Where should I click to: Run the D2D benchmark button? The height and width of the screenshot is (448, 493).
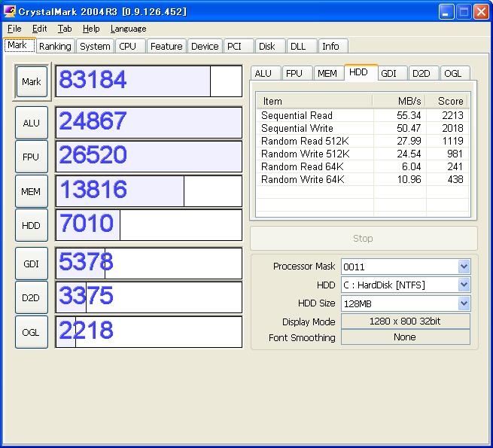[x=31, y=297]
